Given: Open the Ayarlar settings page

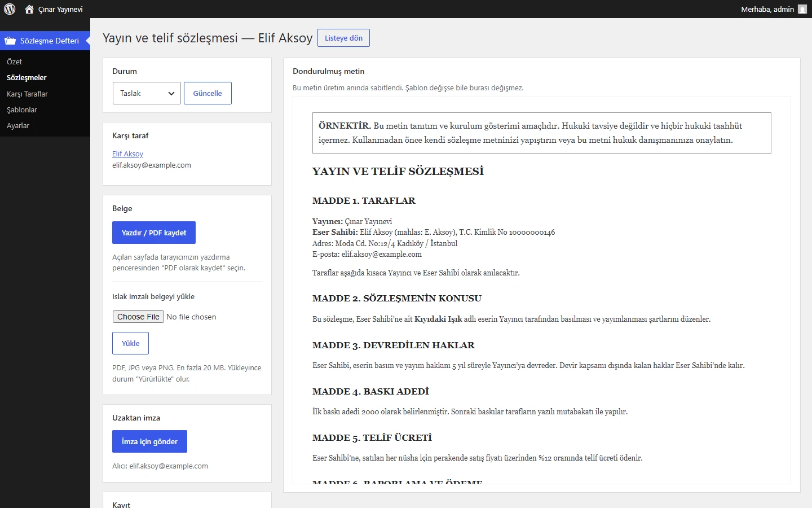Looking at the screenshot, I should (x=18, y=125).
